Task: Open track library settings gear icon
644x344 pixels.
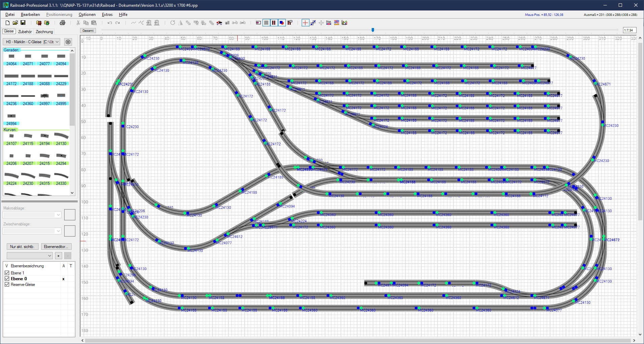Action: 68,42
